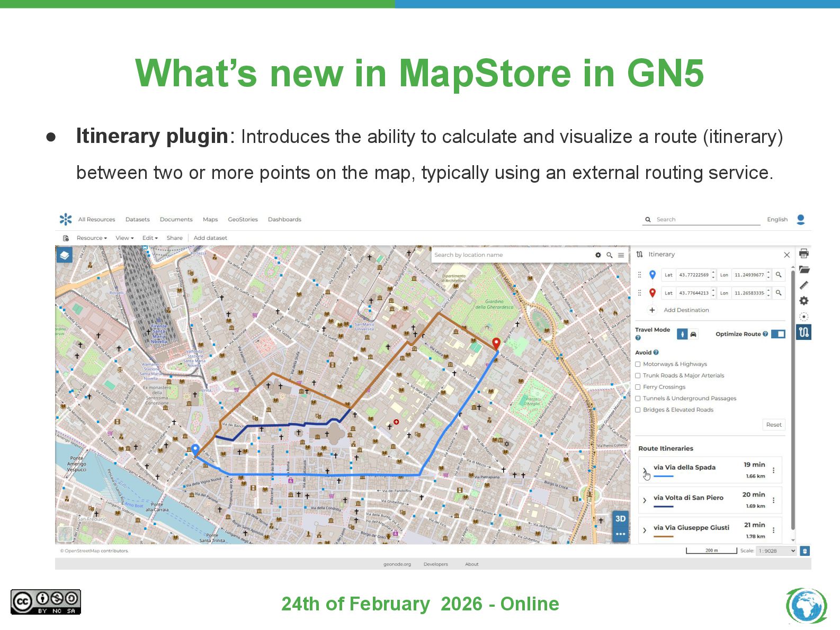This screenshot has height=630, width=840.
Task: Expand the via Volta di San Piero route
Action: [645, 500]
